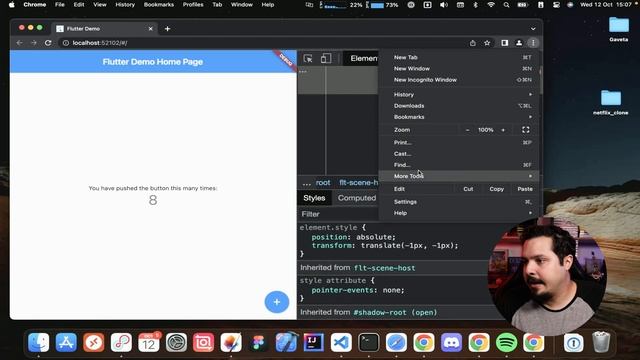Choose New Window from the Chrome menu
The width and height of the screenshot is (640, 360).
(459, 69)
